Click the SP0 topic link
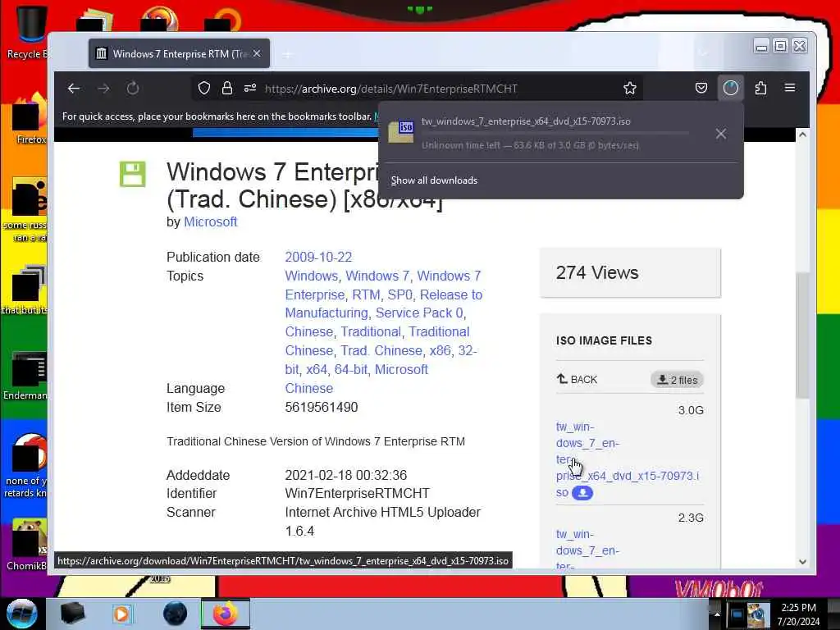840x630 pixels. click(x=400, y=295)
